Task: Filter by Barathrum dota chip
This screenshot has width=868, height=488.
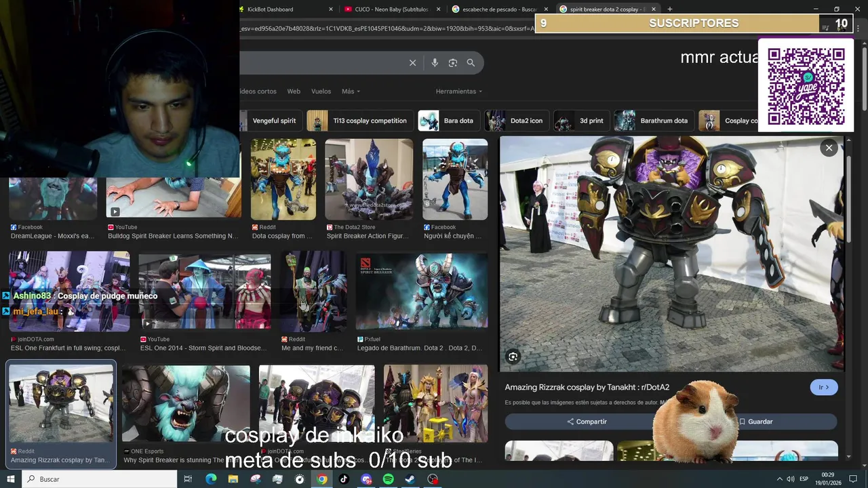Action: [x=654, y=121]
